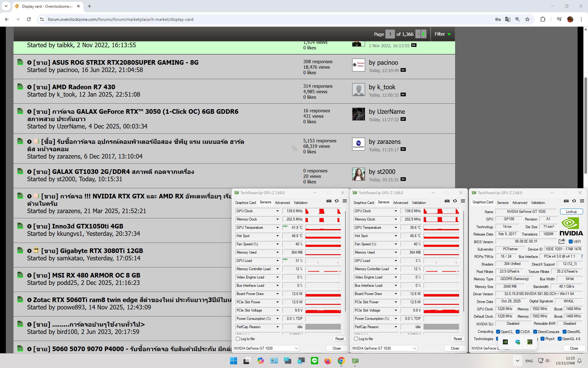Click the Lookup button
Viewport: 588px width, 368px height.
click(571, 212)
